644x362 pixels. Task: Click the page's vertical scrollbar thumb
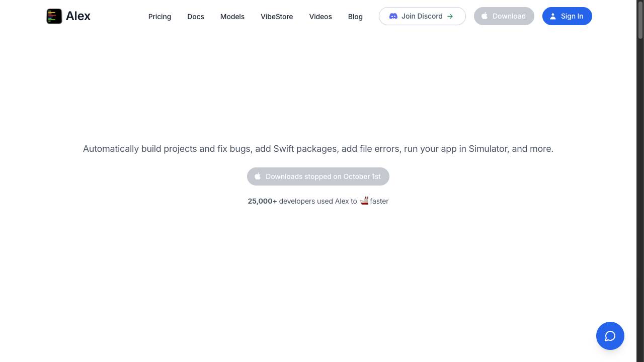click(640, 19)
